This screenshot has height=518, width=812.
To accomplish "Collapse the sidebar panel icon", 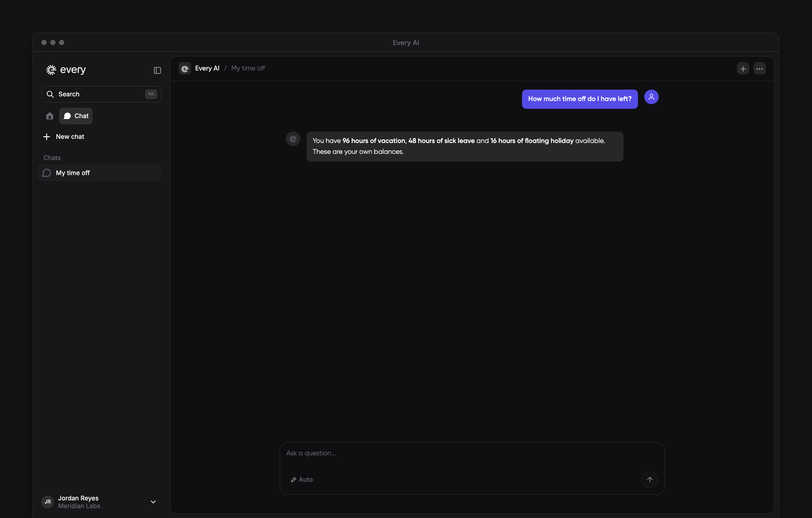I will (x=157, y=70).
